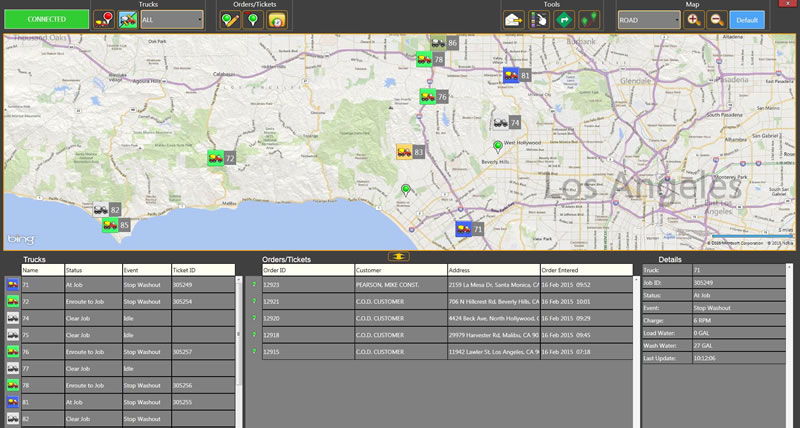
Task: Zoom out on the map
Action: tap(718, 19)
